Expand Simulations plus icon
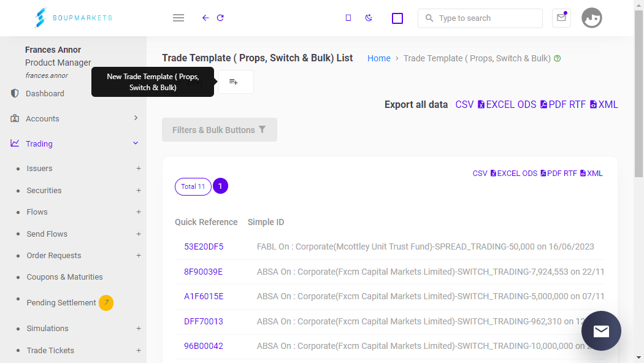 click(x=139, y=329)
